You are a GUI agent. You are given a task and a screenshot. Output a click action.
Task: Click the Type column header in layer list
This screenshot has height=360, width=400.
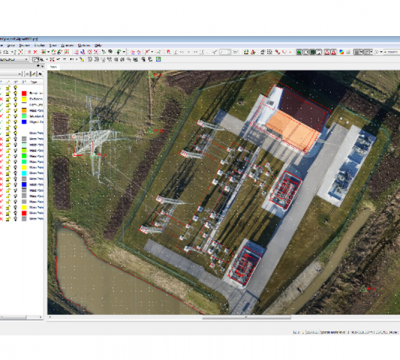(34, 82)
